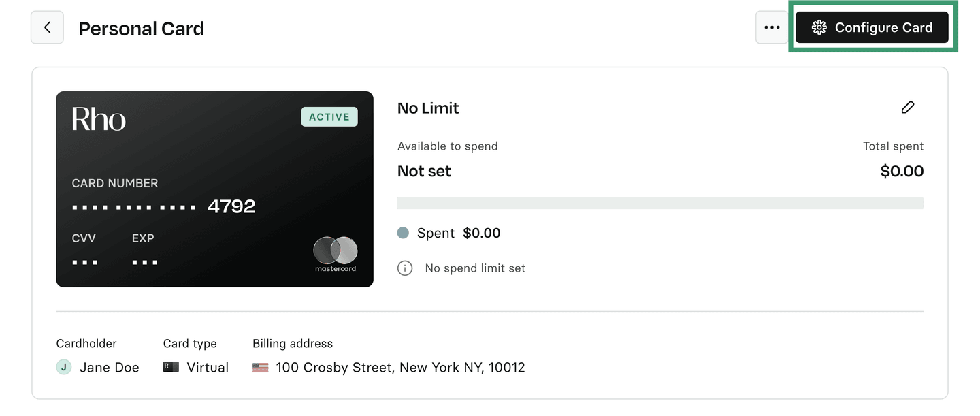Click the Configure Card button

pos(872,28)
